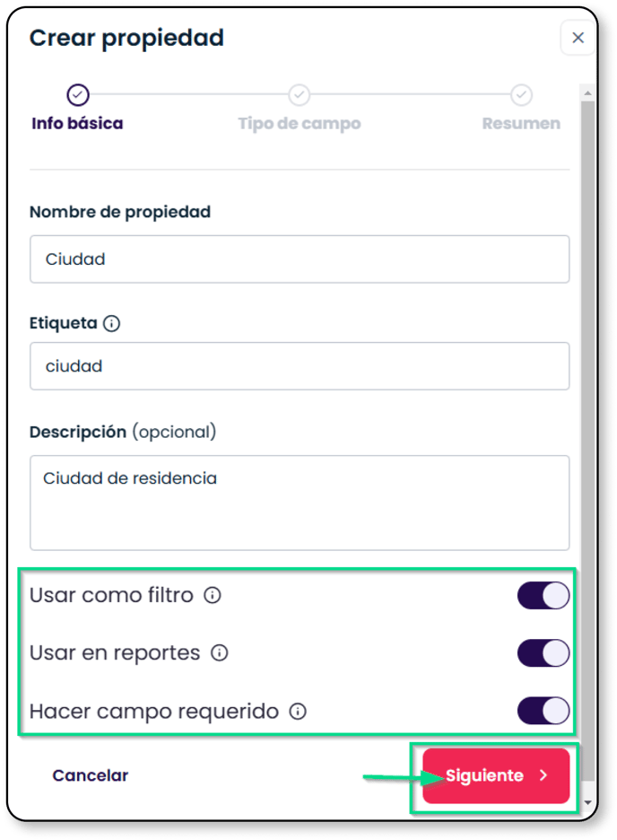Image resolution: width=617 pixels, height=840 pixels.
Task: Click the scrollbar up arrow
Action: [588, 93]
